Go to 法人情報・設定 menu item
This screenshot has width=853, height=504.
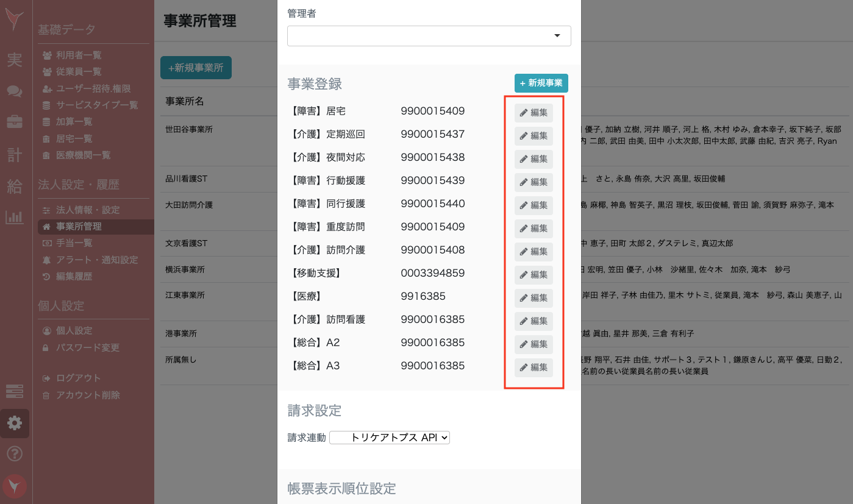tap(88, 210)
